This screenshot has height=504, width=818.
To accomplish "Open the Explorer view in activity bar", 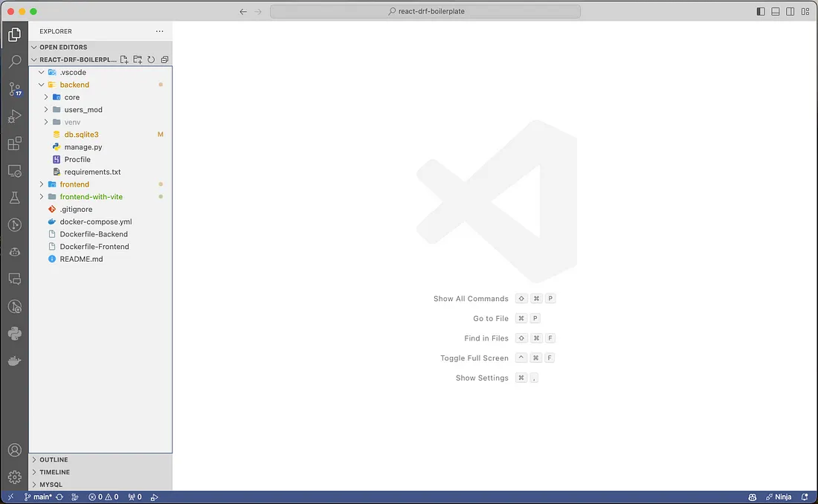I will 15,34.
